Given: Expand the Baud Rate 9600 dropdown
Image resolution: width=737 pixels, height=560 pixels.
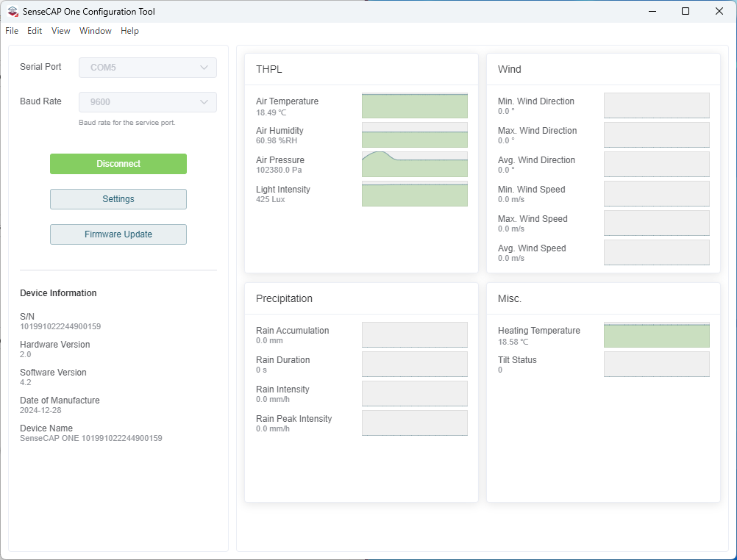Looking at the screenshot, I should [148, 102].
